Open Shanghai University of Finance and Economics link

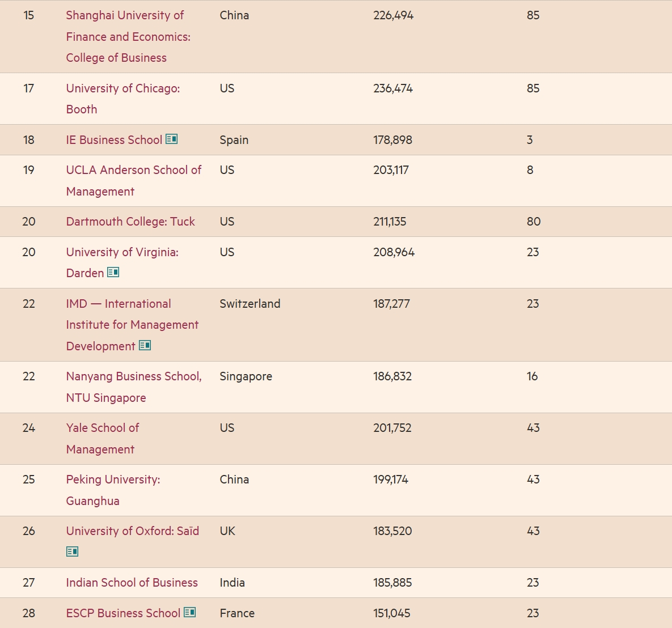click(x=128, y=36)
